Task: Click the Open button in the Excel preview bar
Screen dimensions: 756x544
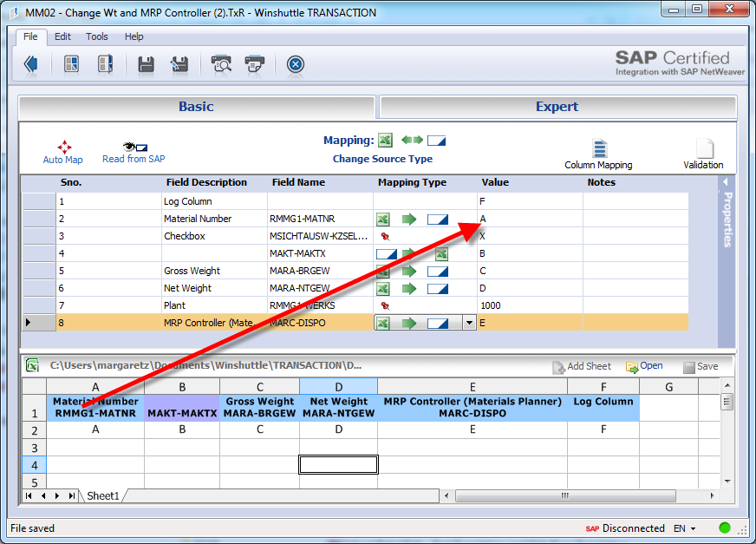Action: click(645, 366)
